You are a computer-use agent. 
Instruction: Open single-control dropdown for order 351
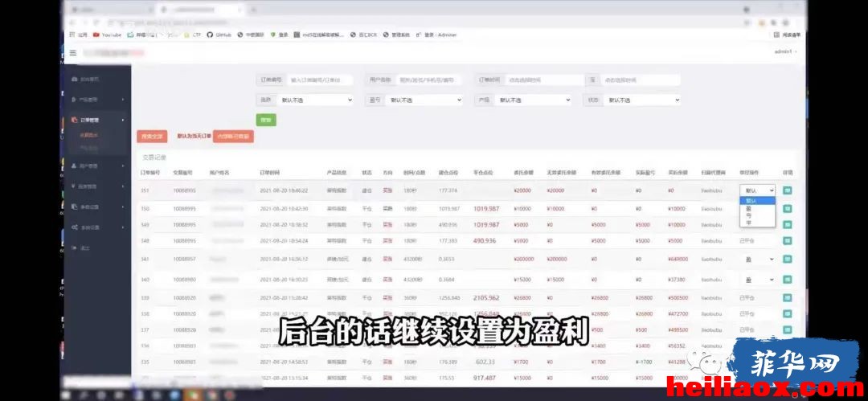click(757, 190)
